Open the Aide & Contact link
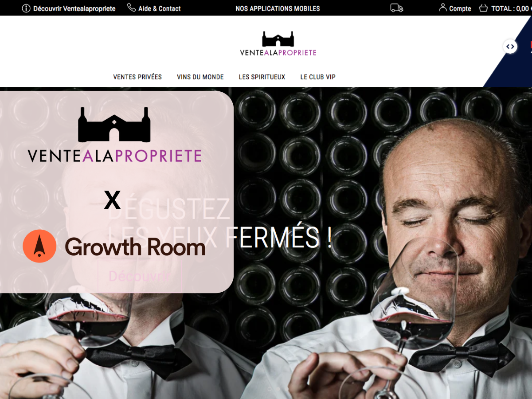The width and height of the screenshot is (532, 399). 160,8
